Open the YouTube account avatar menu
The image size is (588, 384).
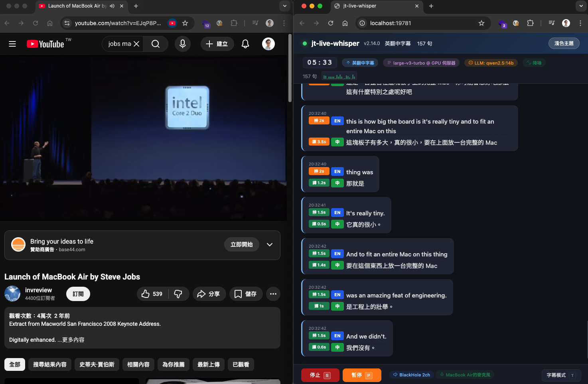[x=268, y=44]
